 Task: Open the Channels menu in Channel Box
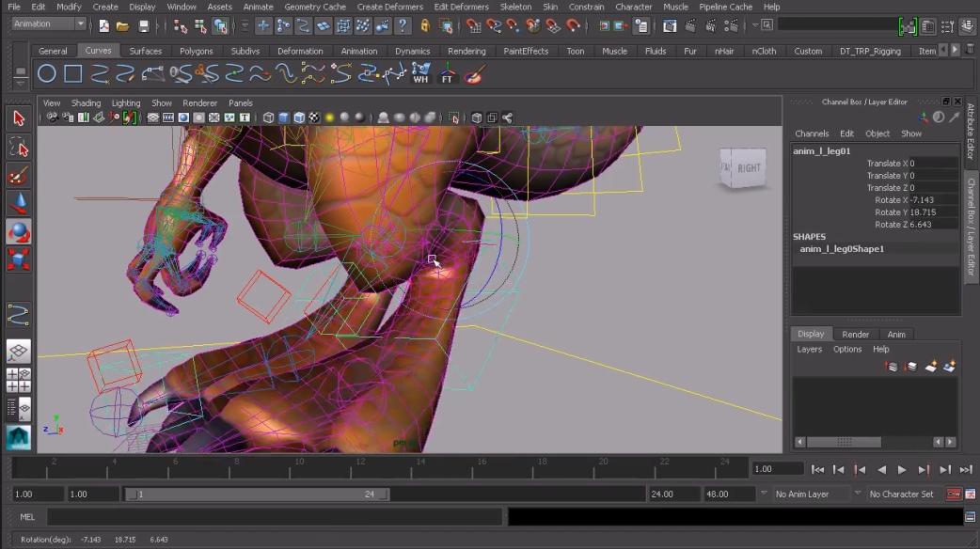tap(812, 133)
